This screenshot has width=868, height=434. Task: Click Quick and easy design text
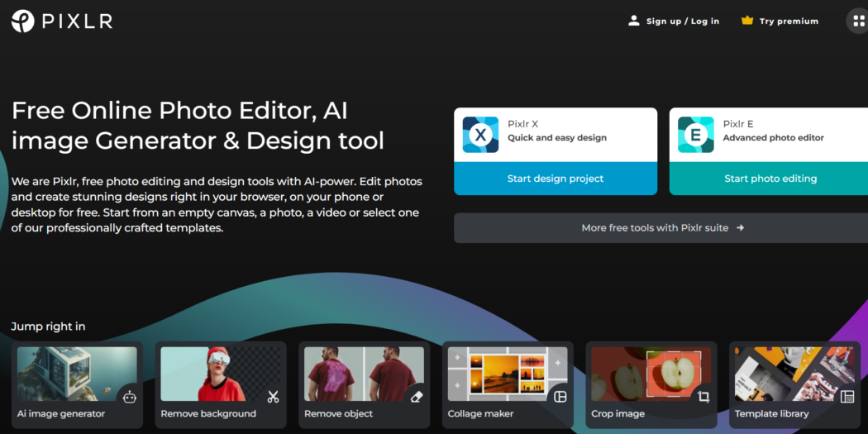[x=557, y=137]
